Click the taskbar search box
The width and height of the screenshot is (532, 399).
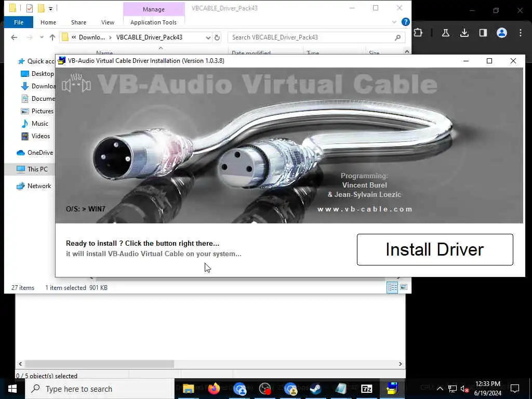click(x=100, y=389)
